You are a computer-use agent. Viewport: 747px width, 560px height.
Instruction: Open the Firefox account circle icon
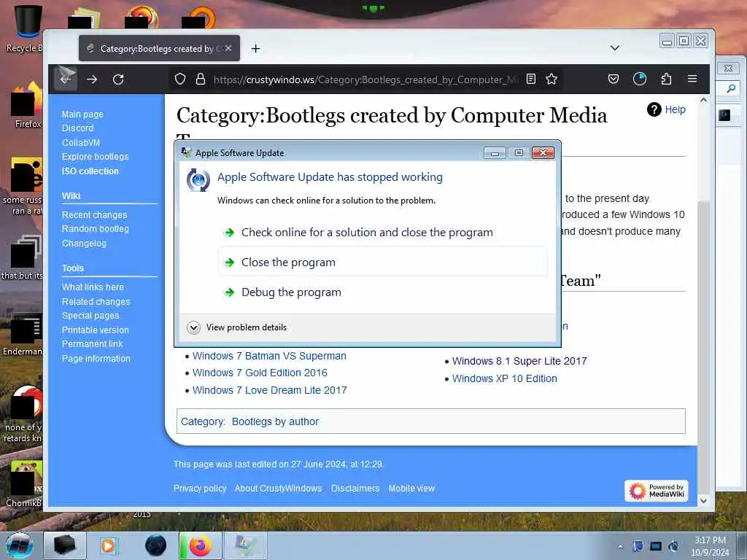pyautogui.click(x=640, y=79)
